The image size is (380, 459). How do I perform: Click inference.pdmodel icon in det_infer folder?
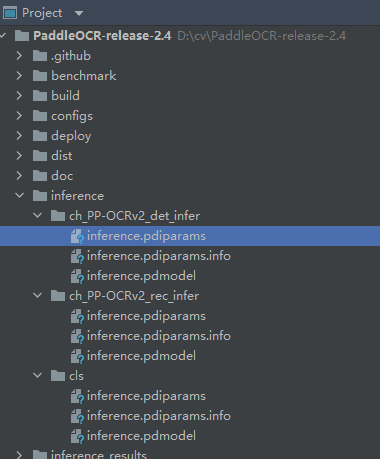[77, 276]
